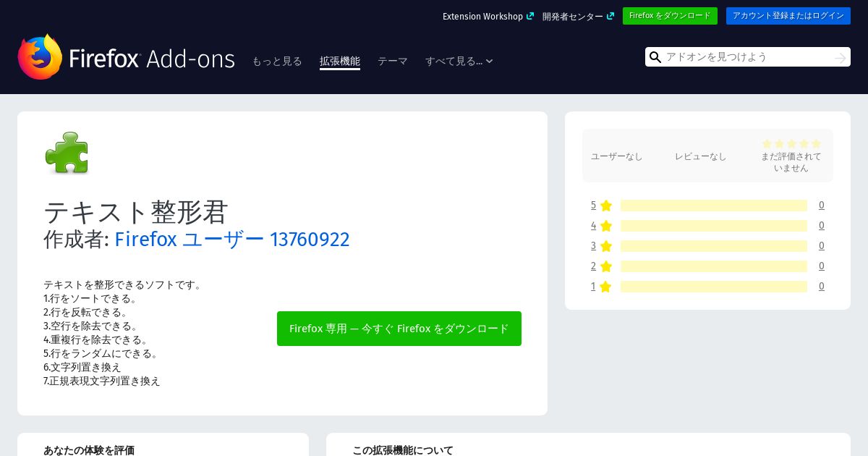
Task: Click the star icon in 5-star row
Action: click(x=606, y=206)
